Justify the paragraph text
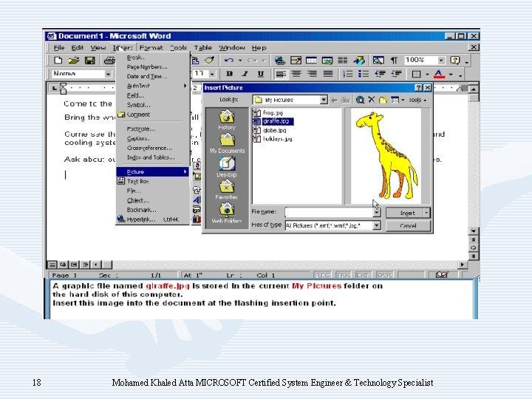 tap(328, 74)
